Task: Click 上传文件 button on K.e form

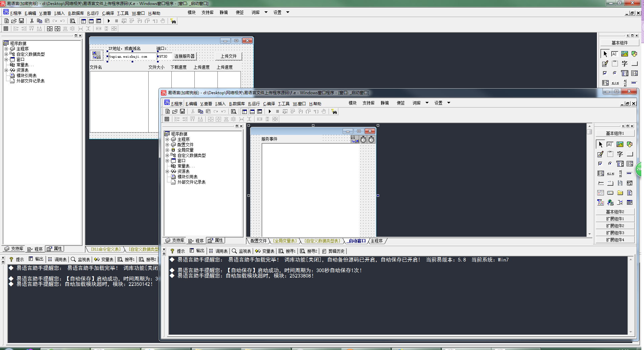Action: coord(228,56)
